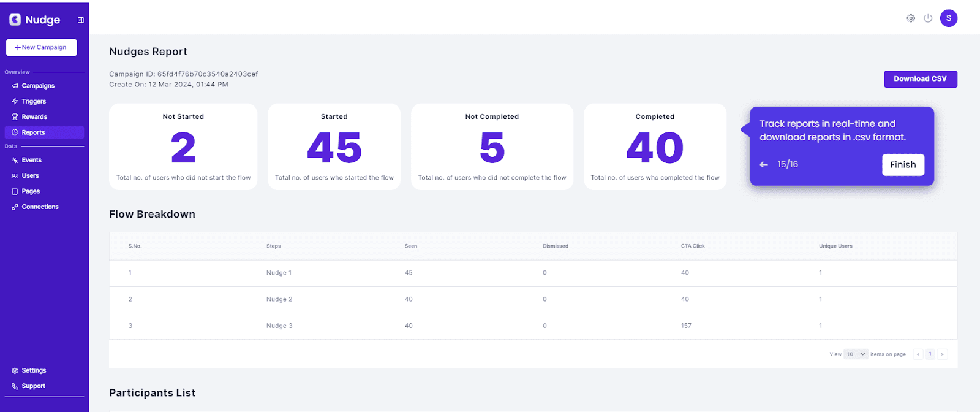980x412 pixels.
Task: Collapse the sidebar with the panel icon
Action: tap(80, 20)
